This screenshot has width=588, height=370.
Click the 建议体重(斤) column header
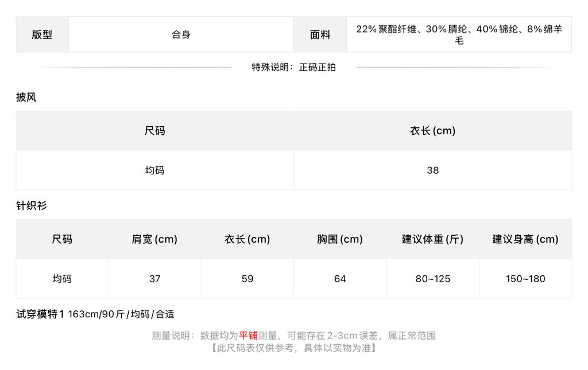pos(433,239)
